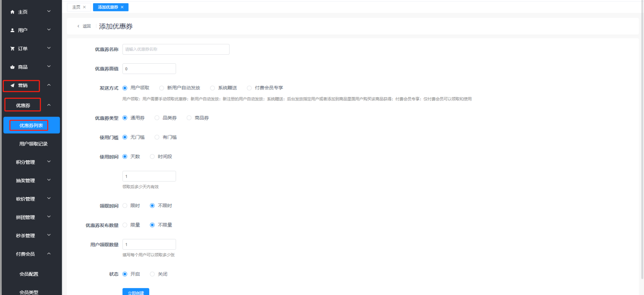
Task: Click the user person icon in sidebar
Action: coord(12,30)
